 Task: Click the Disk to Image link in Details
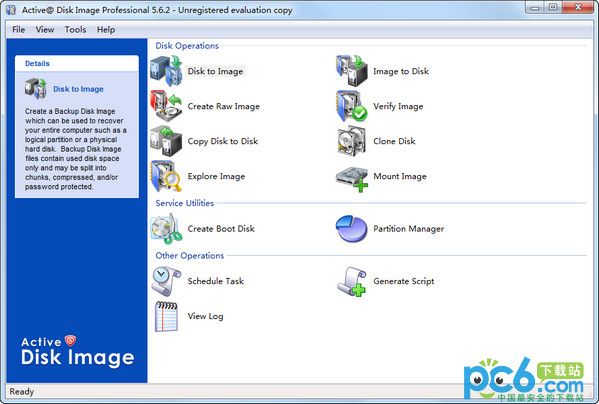(x=78, y=89)
